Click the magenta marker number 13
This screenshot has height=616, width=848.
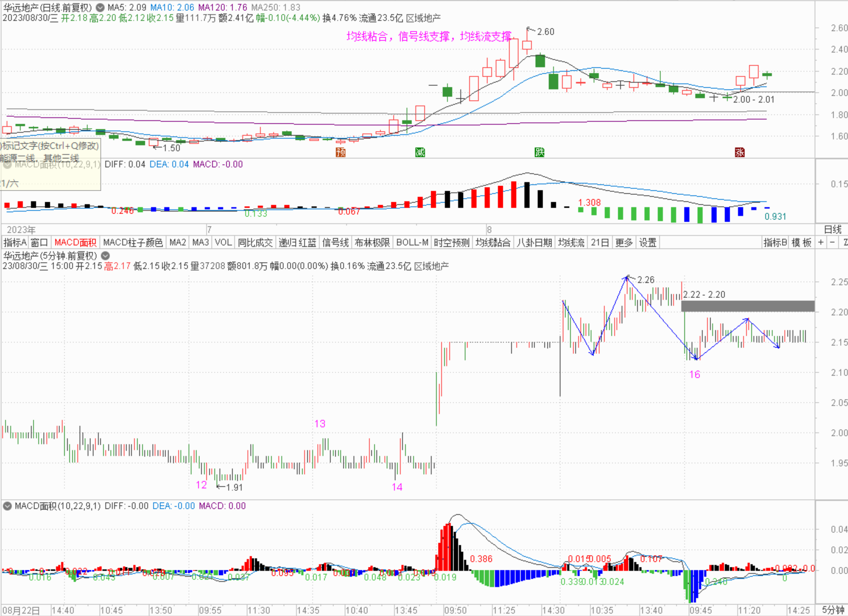(320, 424)
